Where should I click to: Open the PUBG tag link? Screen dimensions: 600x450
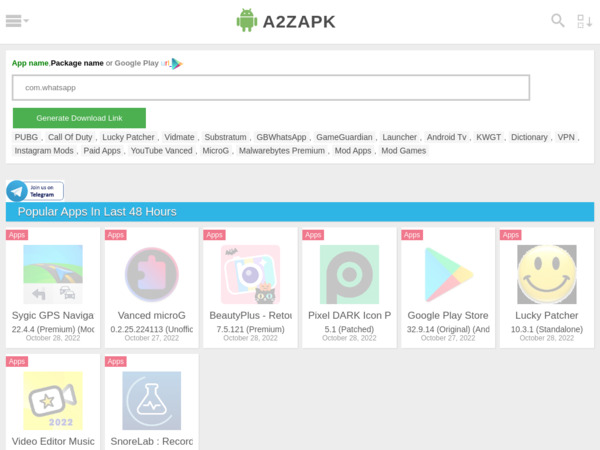click(x=26, y=137)
